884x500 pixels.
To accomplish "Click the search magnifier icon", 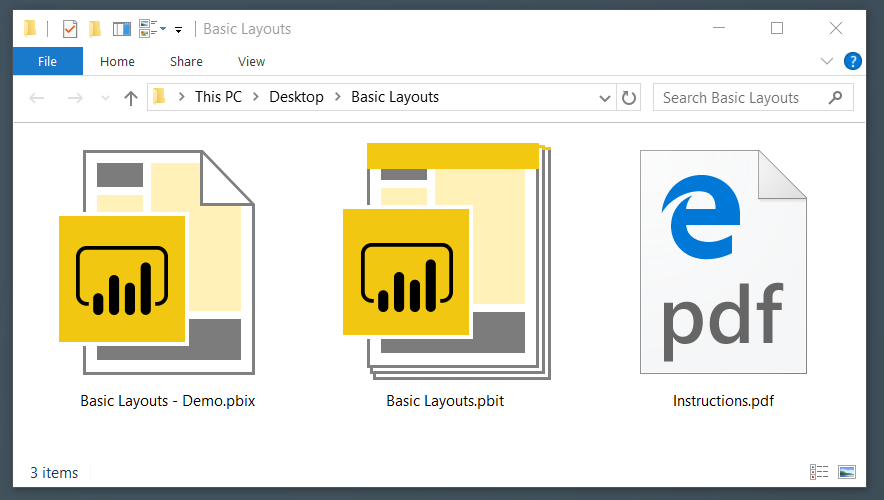I will coord(836,98).
